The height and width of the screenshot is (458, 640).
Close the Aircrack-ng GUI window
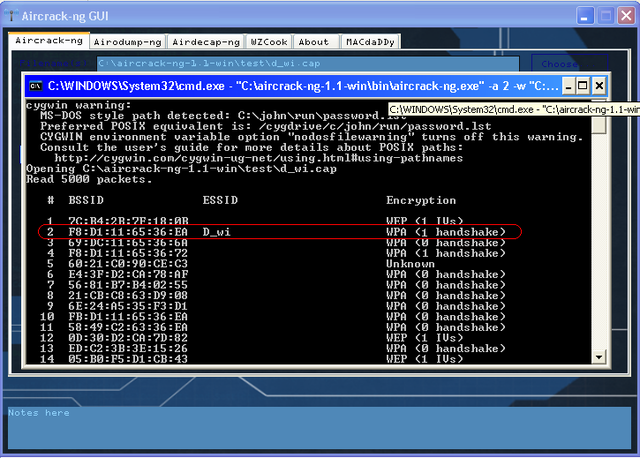[x=627, y=16]
